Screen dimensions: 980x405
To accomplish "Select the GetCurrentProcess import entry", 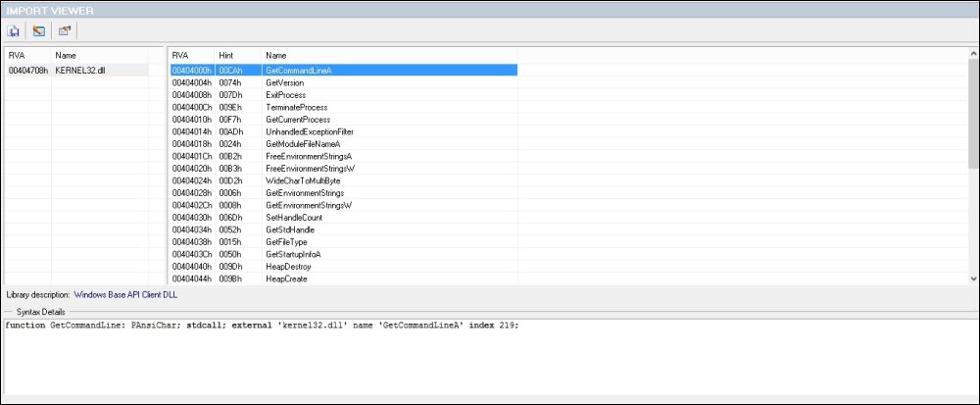I will point(298,120).
